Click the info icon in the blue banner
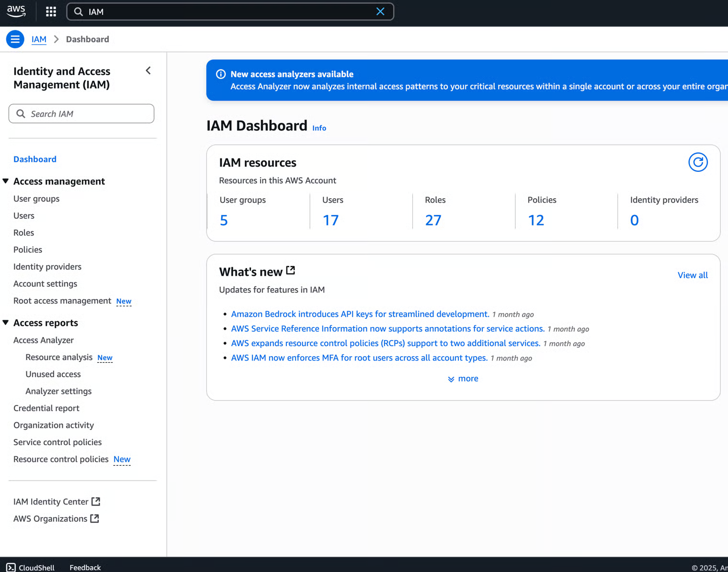 click(221, 74)
